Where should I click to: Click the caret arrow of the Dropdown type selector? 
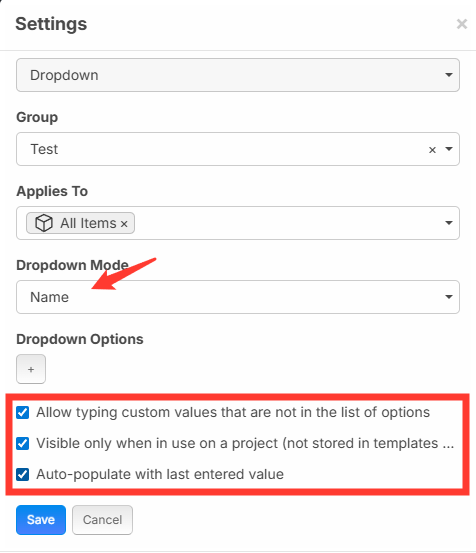pyautogui.click(x=449, y=75)
